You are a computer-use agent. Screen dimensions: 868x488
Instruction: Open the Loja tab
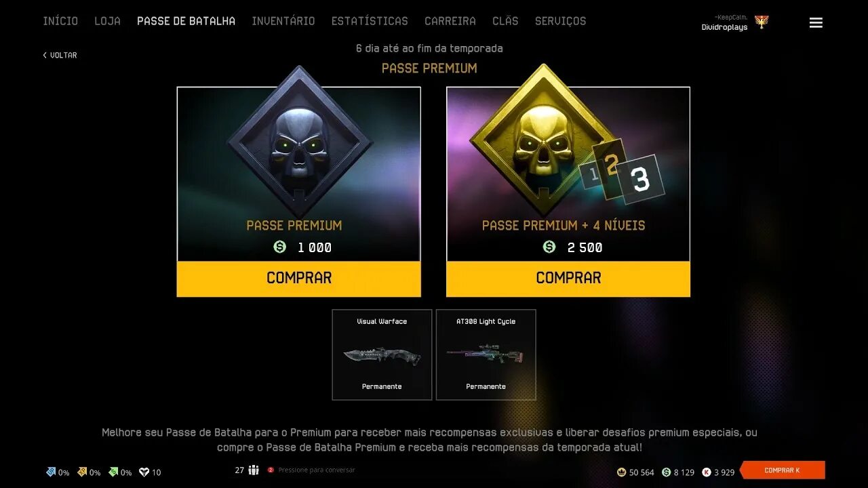pyautogui.click(x=107, y=21)
